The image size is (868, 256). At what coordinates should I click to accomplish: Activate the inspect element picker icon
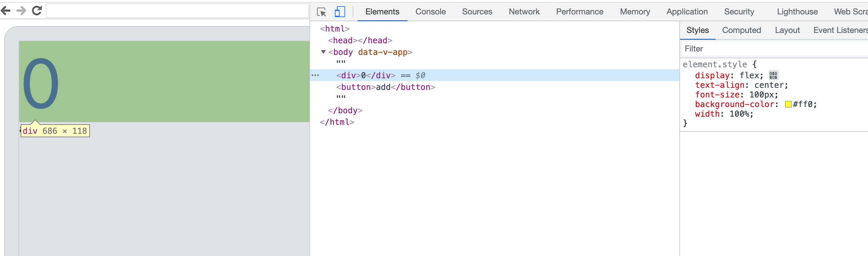coord(321,12)
